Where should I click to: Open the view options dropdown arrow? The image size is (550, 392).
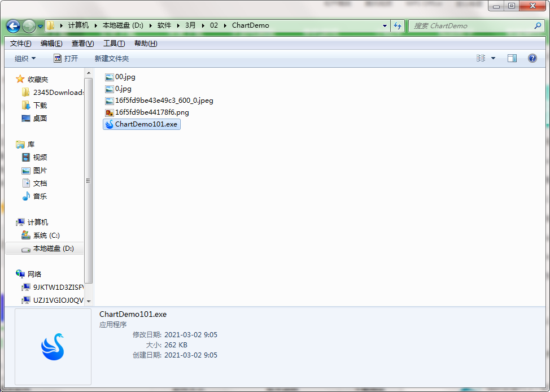tap(493, 58)
